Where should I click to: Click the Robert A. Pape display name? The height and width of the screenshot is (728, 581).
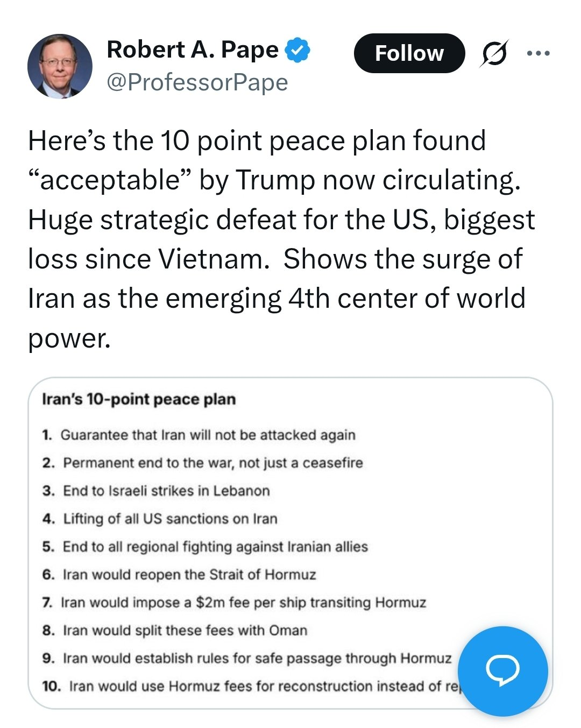pos(193,50)
